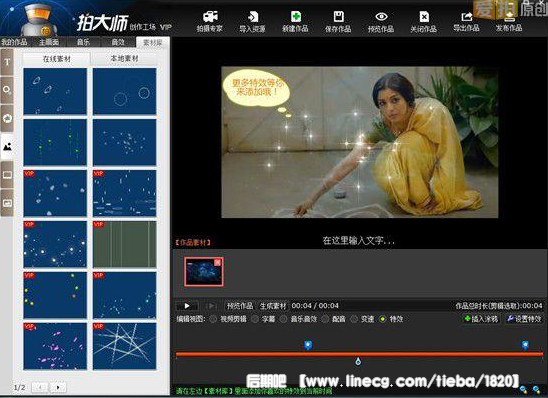Viewport: 548px width, 398px height.
Task: Open the 拍摄专家 camera tool
Action: click(210, 22)
